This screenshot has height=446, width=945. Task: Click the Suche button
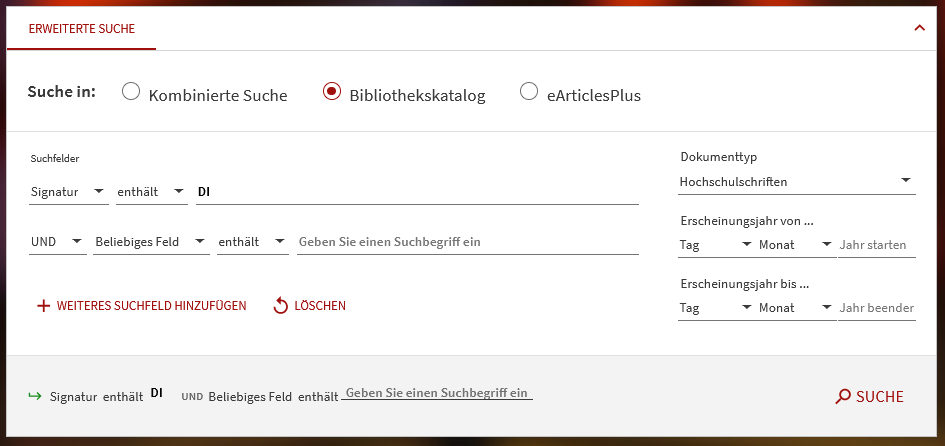[869, 397]
